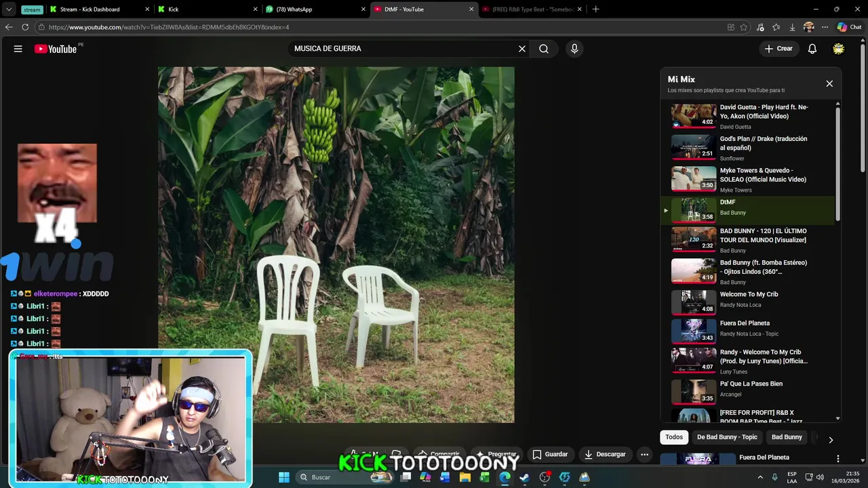Add this page to favorites star

click(744, 27)
